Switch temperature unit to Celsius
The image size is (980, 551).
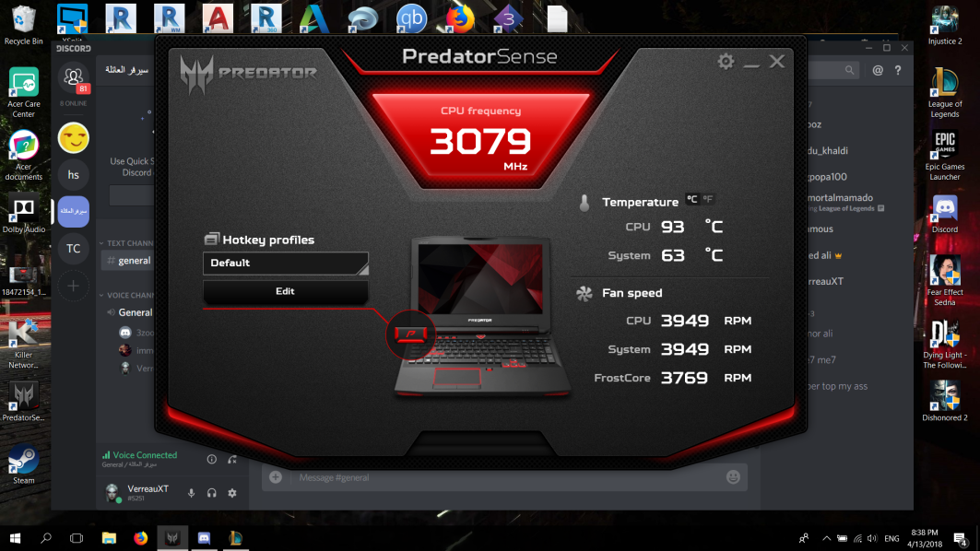[691, 199]
